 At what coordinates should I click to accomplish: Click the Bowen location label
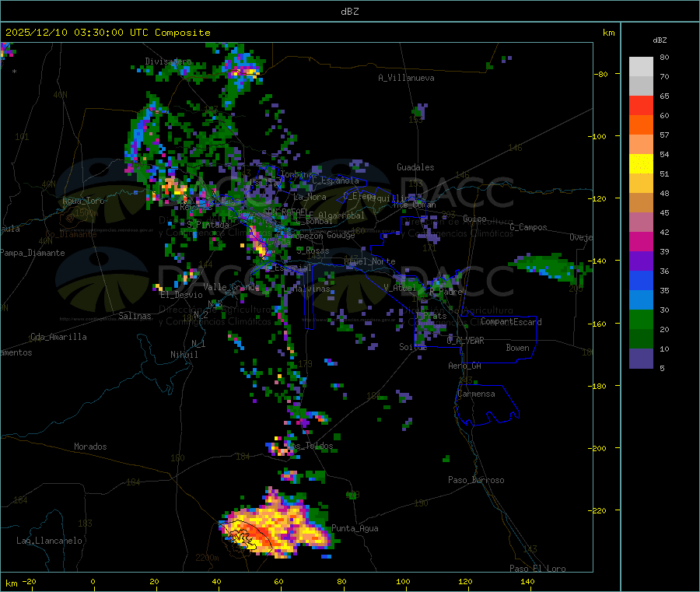pyautogui.click(x=517, y=348)
